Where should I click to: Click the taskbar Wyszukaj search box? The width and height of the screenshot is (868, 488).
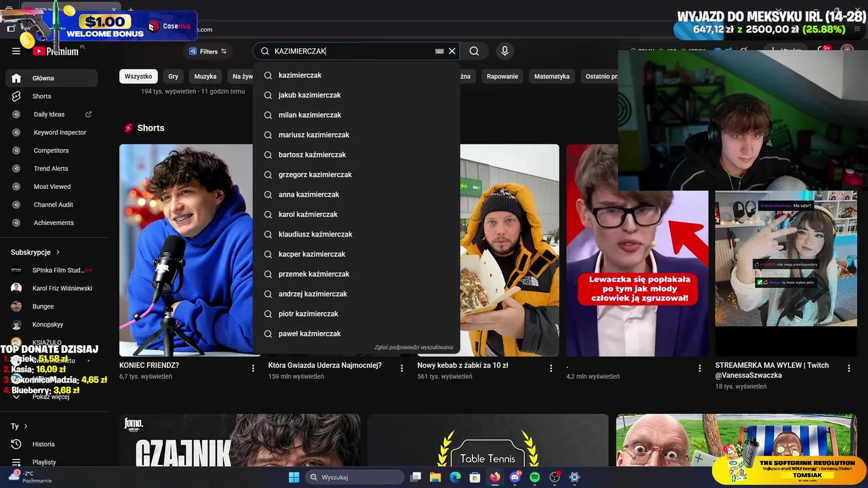(x=355, y=477)
